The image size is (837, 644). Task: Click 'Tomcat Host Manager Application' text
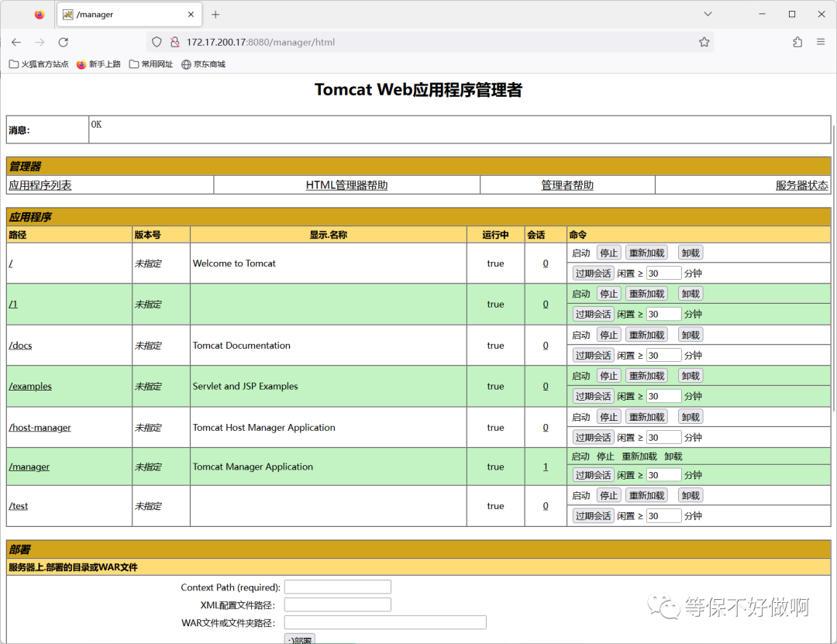[263, 427]
